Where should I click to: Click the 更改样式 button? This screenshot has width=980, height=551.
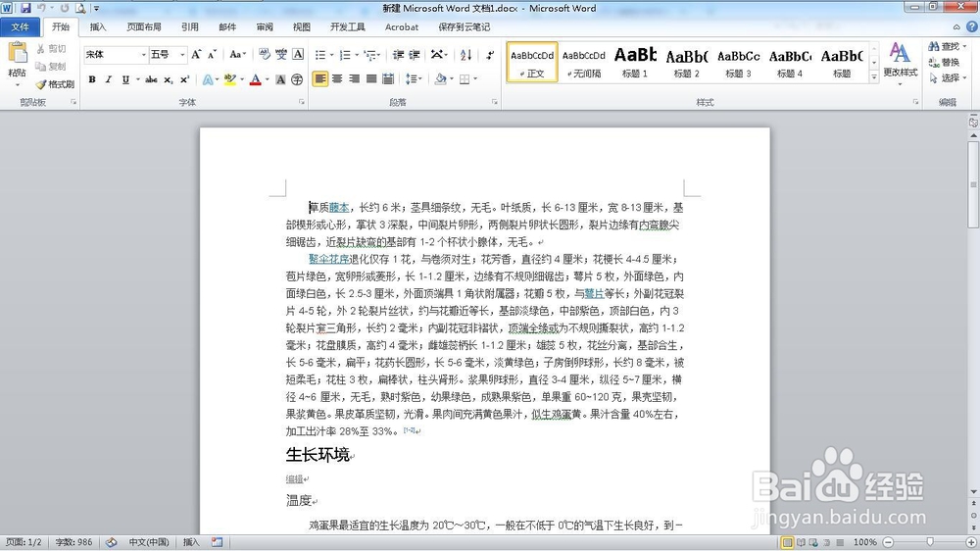coord(900,62)
